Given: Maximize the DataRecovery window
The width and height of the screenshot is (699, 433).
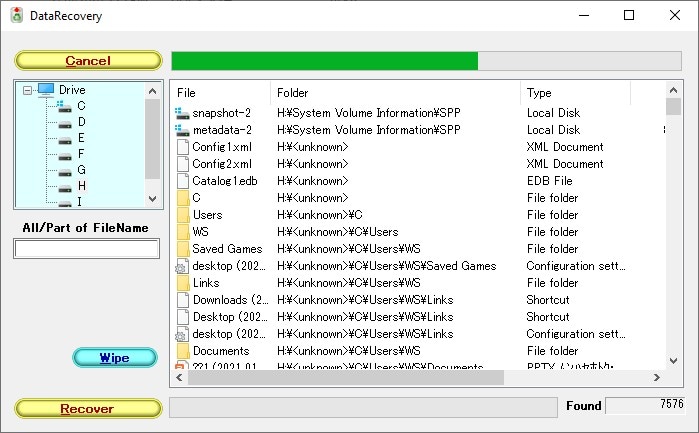Looking at the screenshot, I should click(629, 15).
